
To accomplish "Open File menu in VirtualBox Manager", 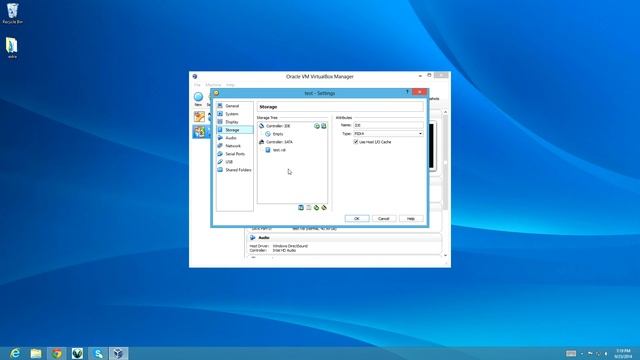I will point(197,85).
